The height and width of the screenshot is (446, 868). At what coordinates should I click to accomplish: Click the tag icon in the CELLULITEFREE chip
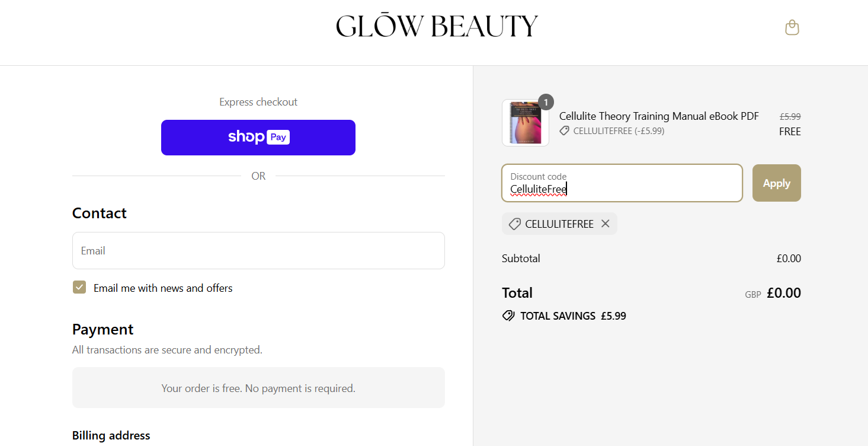click(515, 224)
